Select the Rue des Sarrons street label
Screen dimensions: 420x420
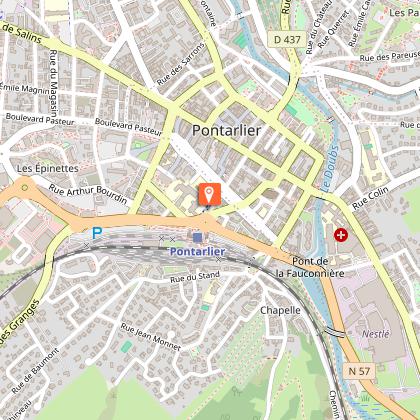(x=180, y=64)
